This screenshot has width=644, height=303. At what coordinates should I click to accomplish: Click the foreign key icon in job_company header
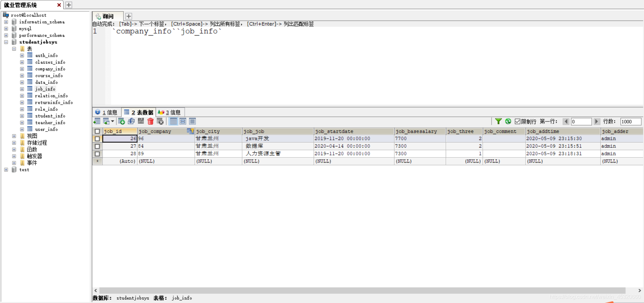(x=190, y=131)
